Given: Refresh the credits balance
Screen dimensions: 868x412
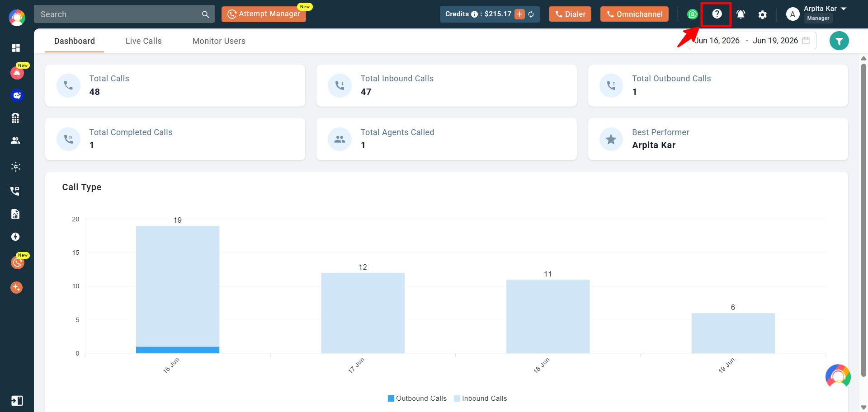Looking at the screenshot, I should click(531, 14).
